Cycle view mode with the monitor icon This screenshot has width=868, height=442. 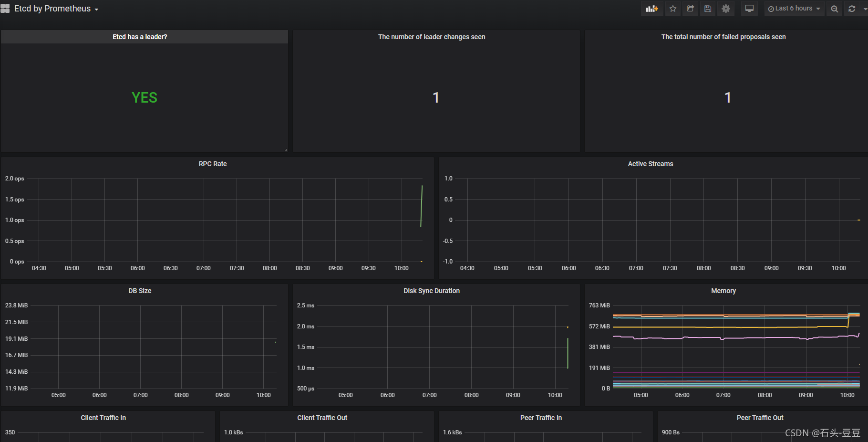[x=749, y=9]
